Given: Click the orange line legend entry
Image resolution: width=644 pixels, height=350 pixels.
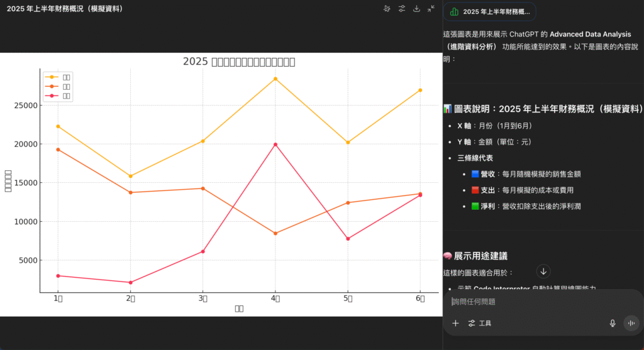Looking at the screenshot, I should point(57,86).
